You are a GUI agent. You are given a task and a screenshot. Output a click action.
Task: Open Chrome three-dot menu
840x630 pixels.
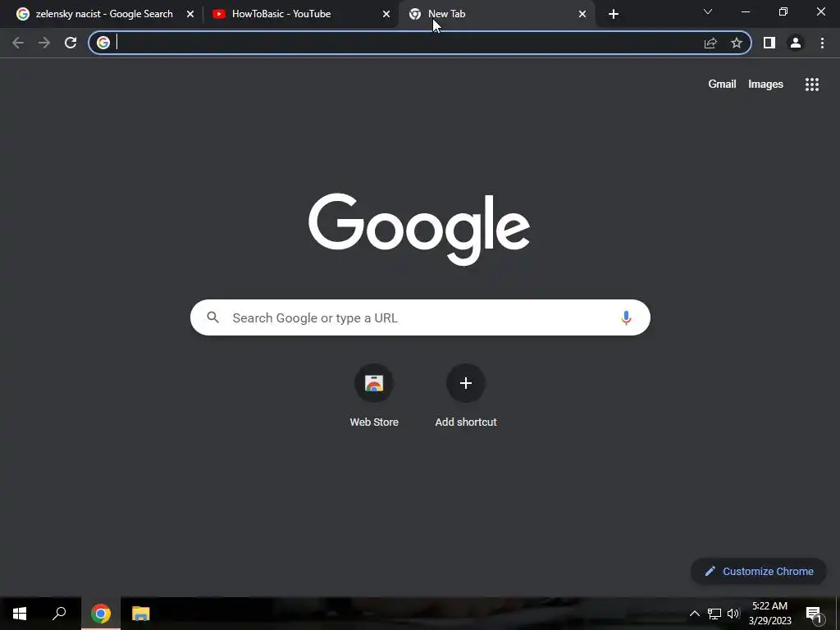point(822,43)
